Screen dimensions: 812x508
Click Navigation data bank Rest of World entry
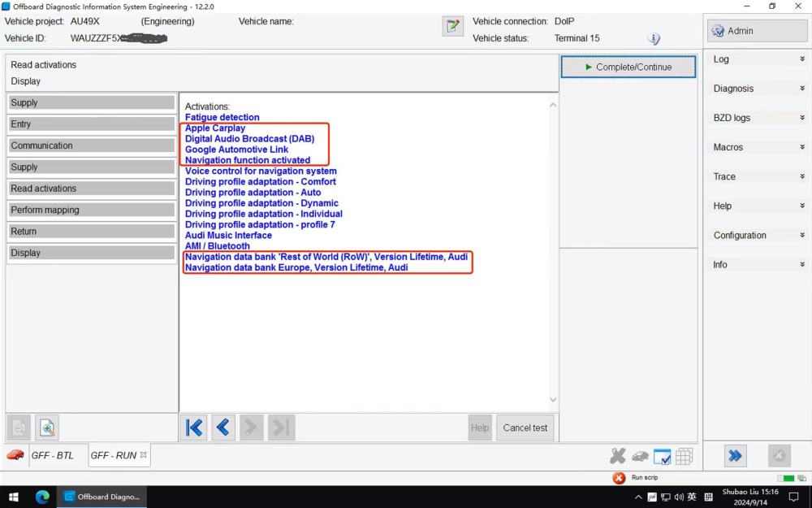[x=326, y=257]
